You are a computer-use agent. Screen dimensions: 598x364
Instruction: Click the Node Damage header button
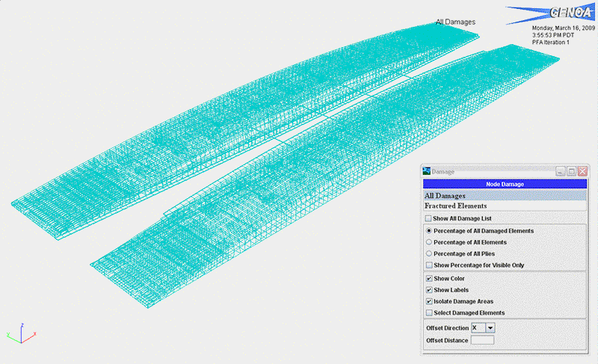tap(505, 184)
